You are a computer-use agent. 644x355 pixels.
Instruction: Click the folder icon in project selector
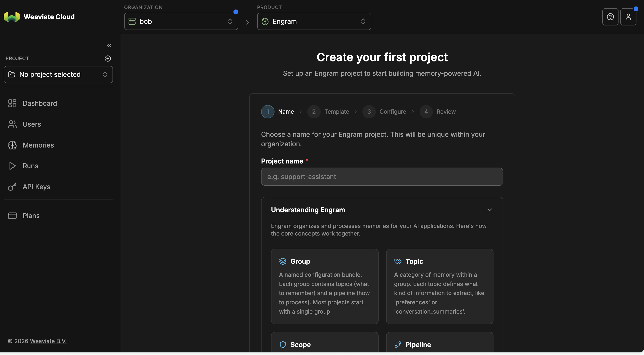coord(12,74)
